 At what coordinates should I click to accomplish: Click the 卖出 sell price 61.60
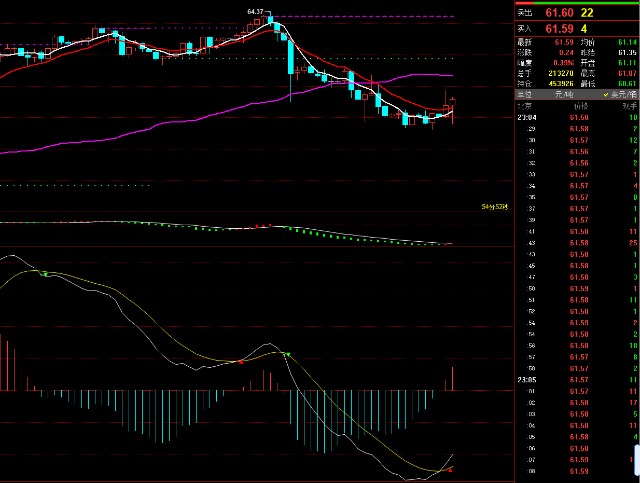[558, 12]
